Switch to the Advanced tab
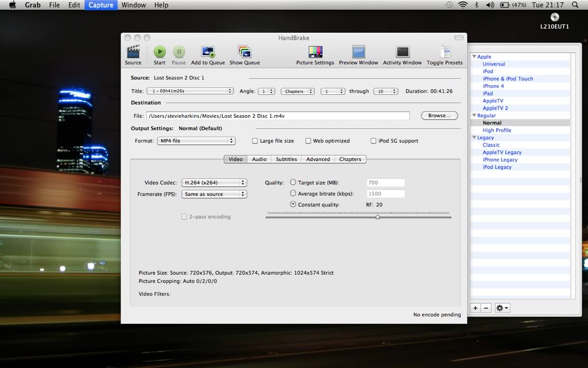Screen dimensions: 588x368 (x=318, y=159)
